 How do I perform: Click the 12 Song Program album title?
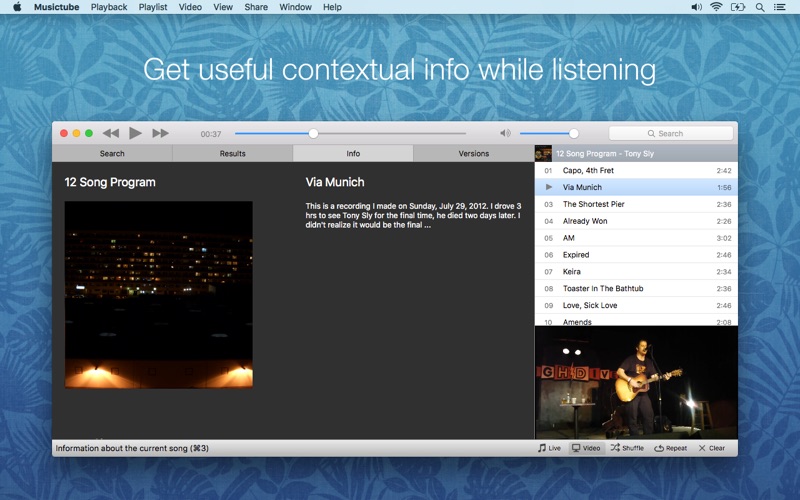tap(110, 182)
